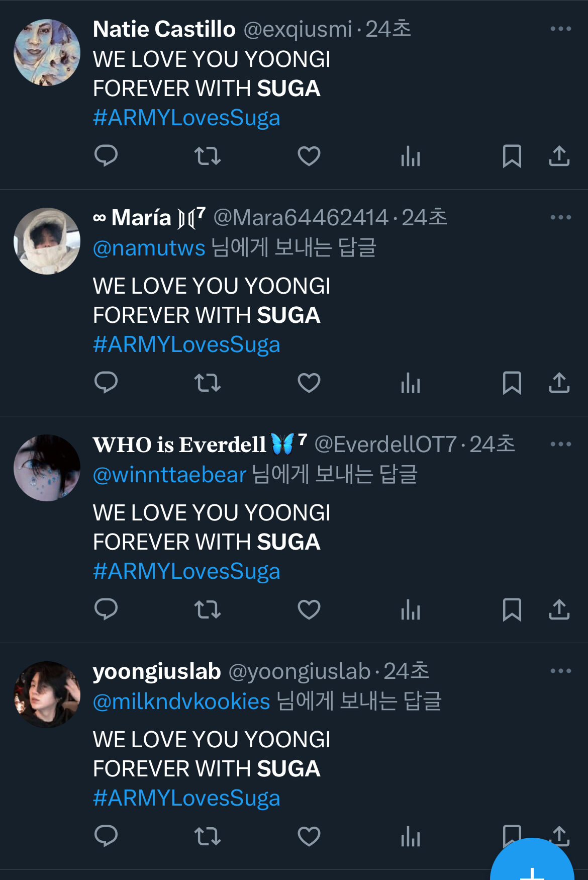Open #ARMYLovesSuga hashtag in Natie's tweet

coord(186,118)
